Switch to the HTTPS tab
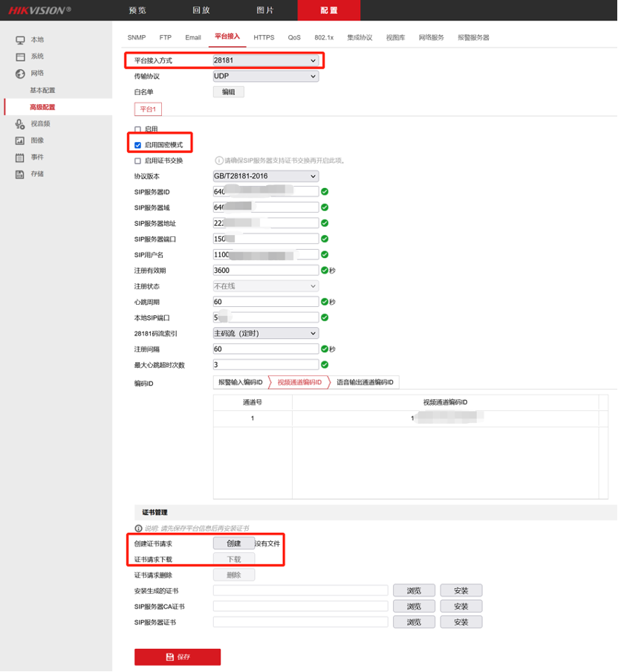The image size is (618, 672). (x=264, y=38)
